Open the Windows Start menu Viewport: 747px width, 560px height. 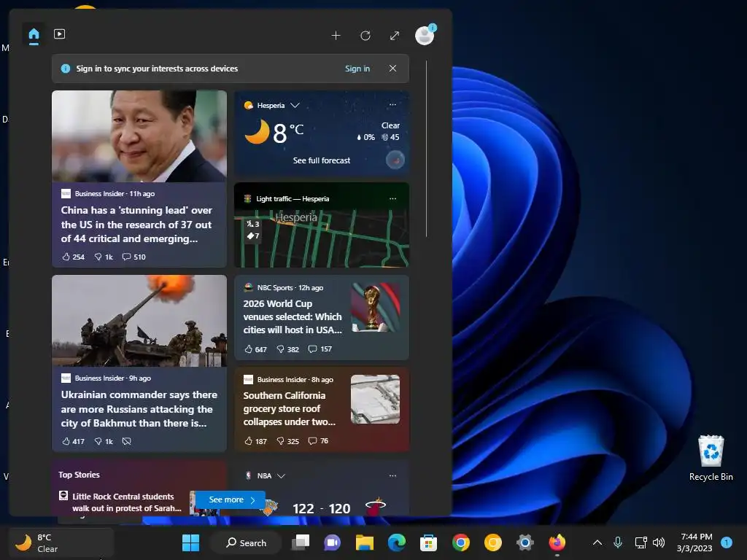pos(190,542)
